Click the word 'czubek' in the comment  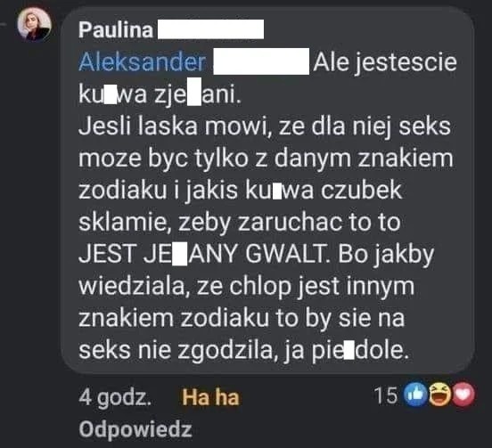[x=361, y=190]
